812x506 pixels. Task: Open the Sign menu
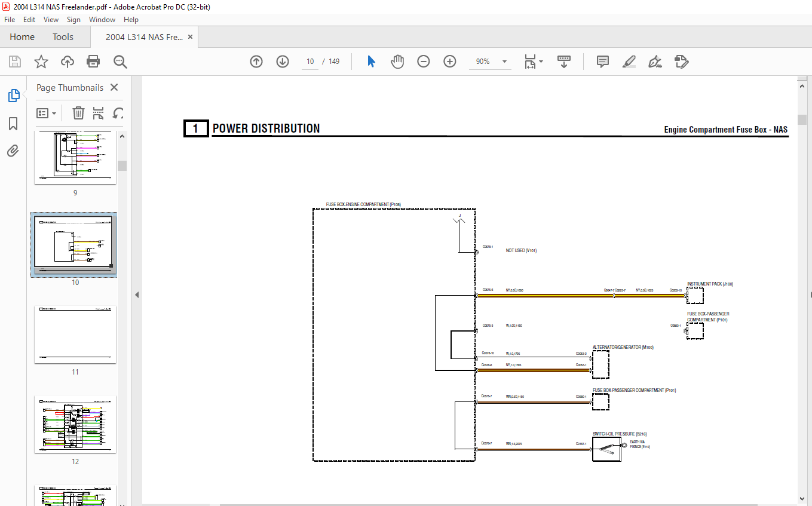[73, 20]
